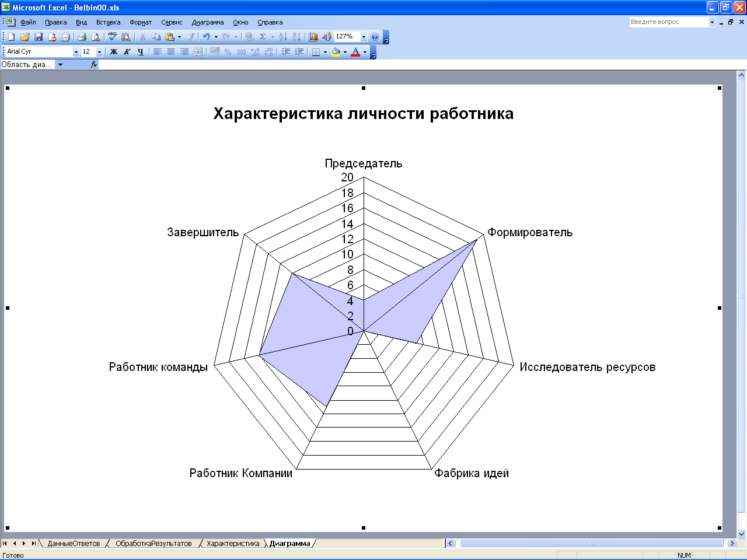Screen dimensions: 747x560
Task: Open the Формат menu
Action: (x=141, y=22)
